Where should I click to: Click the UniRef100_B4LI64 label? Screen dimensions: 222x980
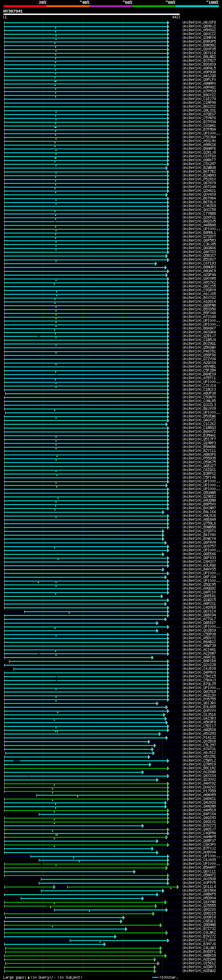click(x=199, y=512)
